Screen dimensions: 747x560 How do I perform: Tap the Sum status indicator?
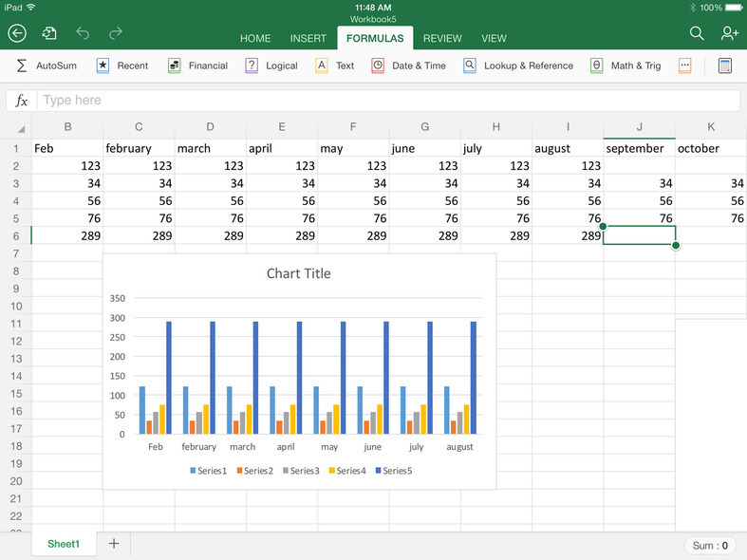pos(710,546)
